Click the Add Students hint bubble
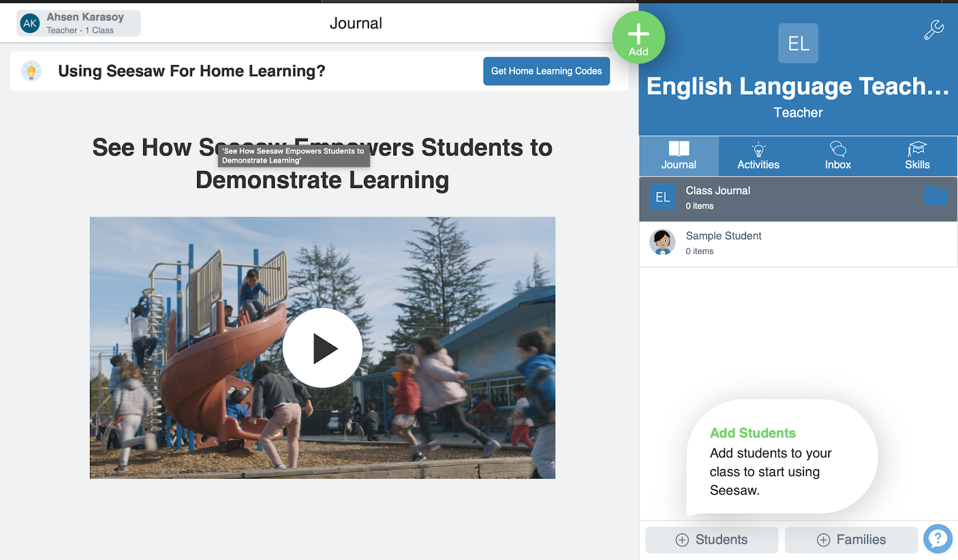Screen dimensions: 958x560 click(x=781, y=458)
